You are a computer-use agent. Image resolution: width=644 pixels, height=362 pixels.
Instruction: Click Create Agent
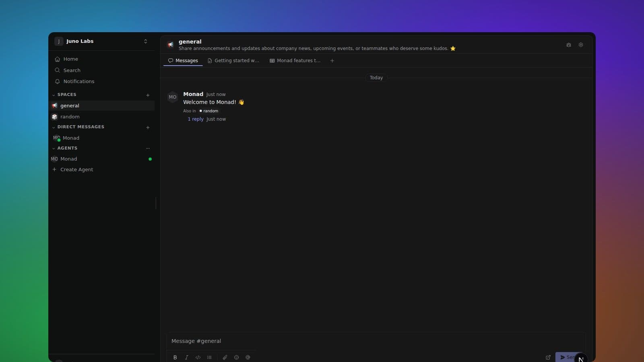102,169
